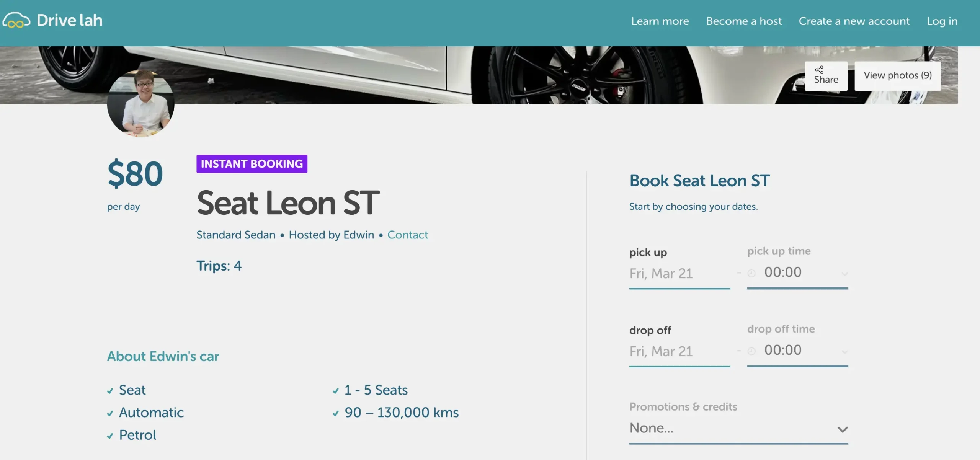Click the clock icon beside pick up time
The image size is (980, 460).
(x=751, y=272)
